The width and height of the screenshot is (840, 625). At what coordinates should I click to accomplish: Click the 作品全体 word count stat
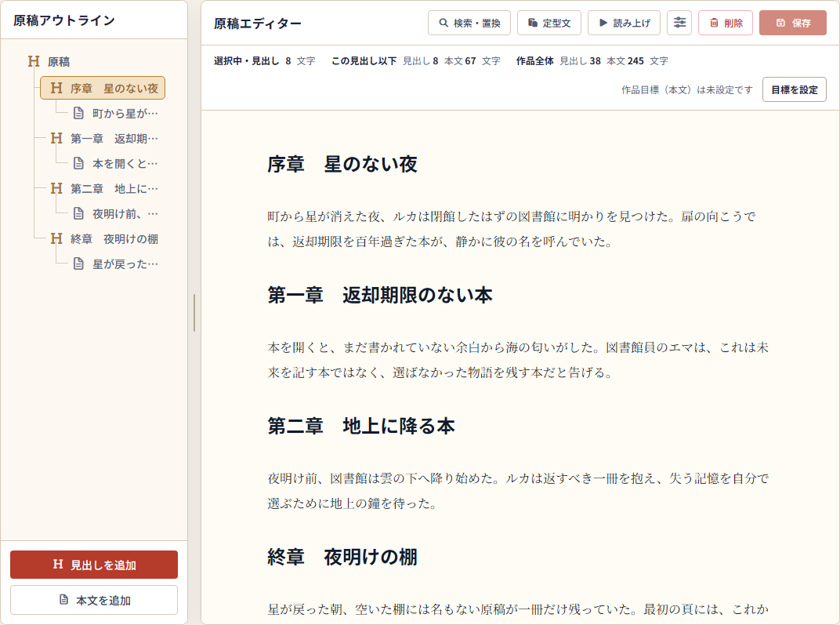592,61
